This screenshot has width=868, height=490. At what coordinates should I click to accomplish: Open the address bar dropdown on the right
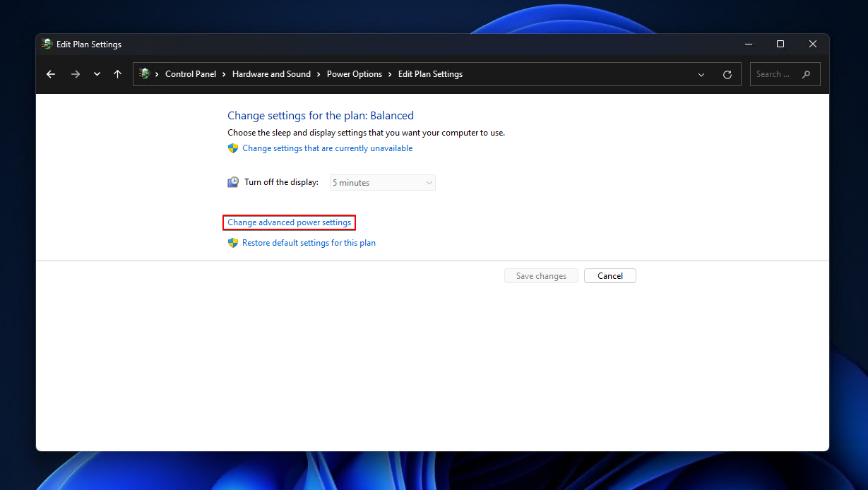coord(701,73)
